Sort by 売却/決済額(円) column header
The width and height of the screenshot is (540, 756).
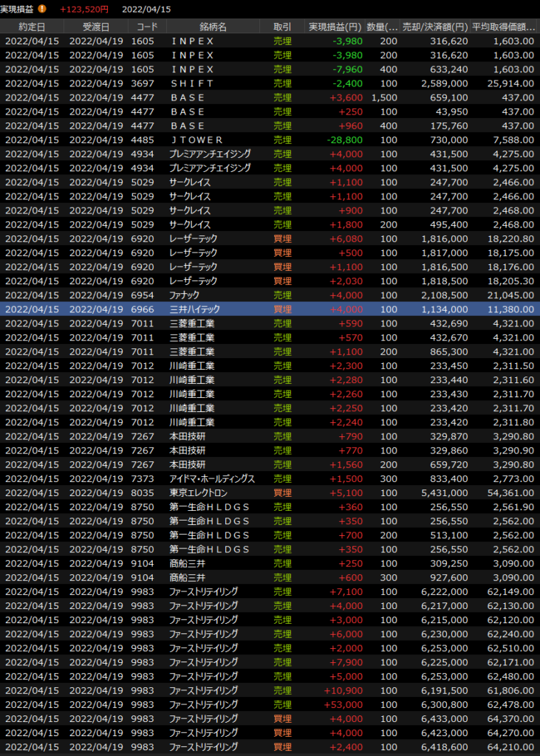coord(437,27)
